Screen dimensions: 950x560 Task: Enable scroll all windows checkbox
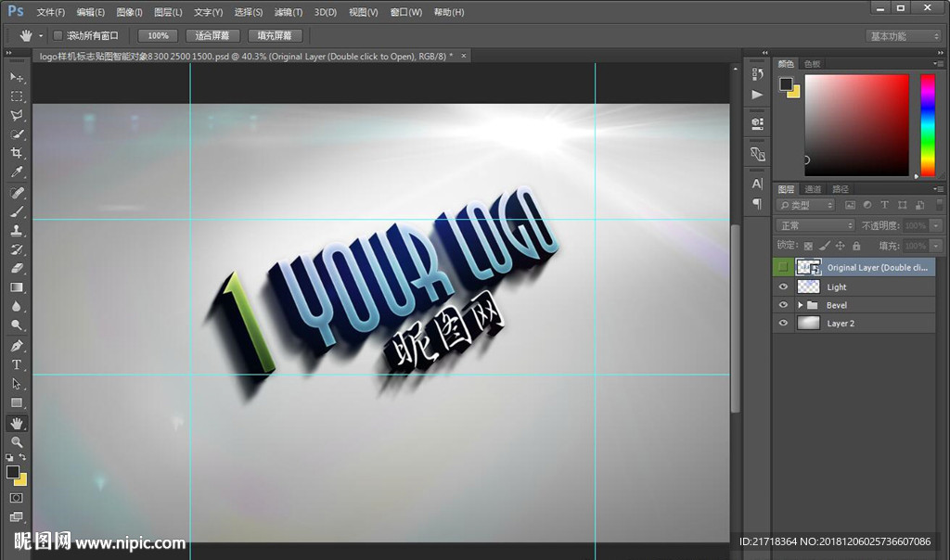coord(58,36)
